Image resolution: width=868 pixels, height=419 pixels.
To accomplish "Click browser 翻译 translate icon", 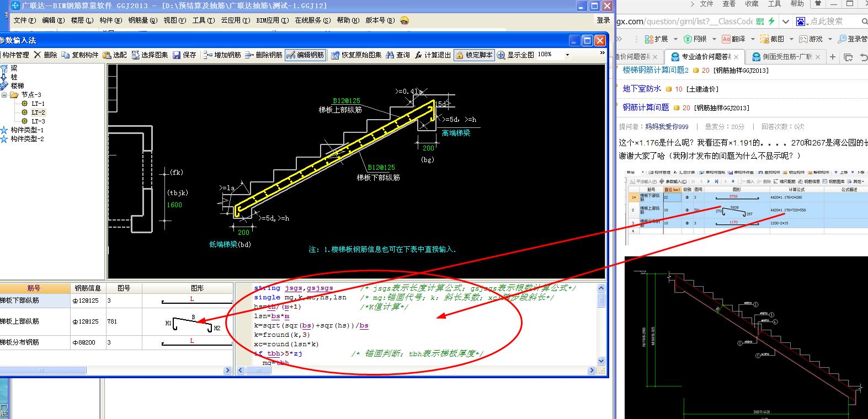I will 726,39.
